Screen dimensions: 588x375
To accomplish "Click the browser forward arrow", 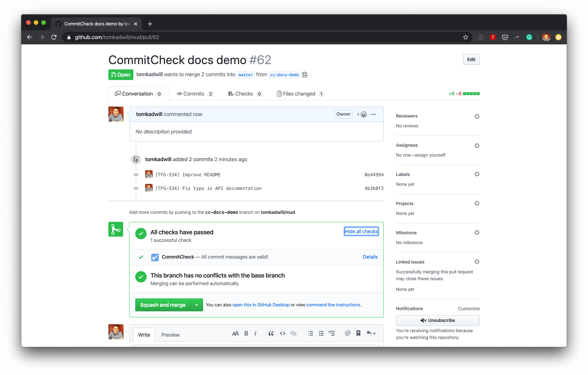I will pos(42,37).
